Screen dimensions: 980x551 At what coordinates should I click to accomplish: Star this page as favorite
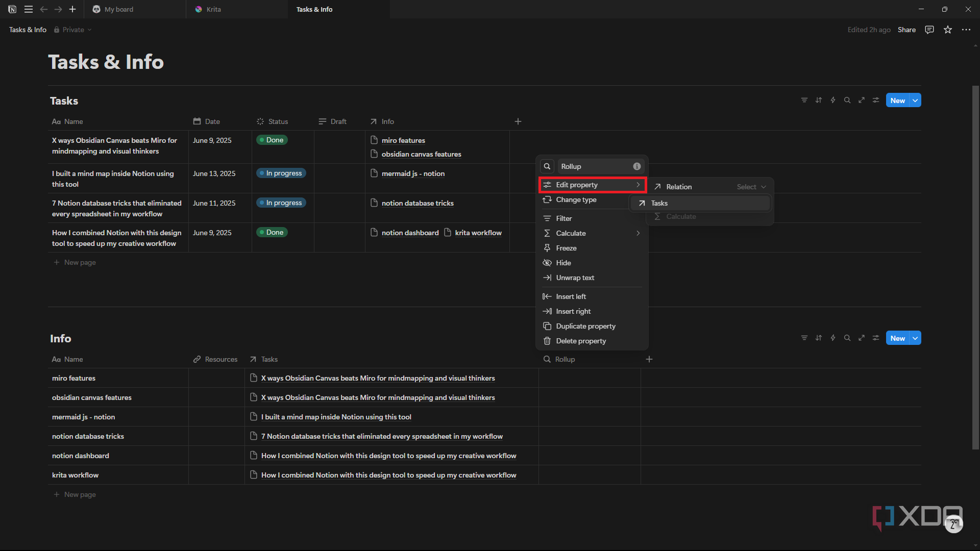click(x=948, y=30)
